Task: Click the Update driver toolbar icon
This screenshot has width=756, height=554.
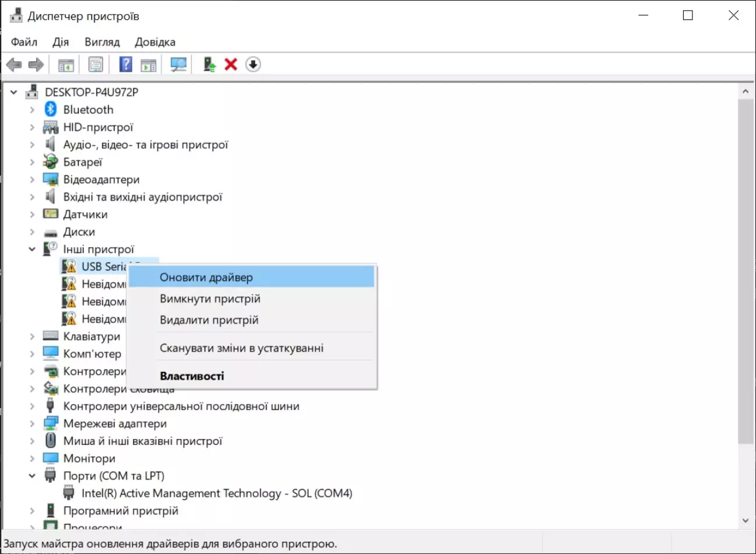Action: pos(209,65)
